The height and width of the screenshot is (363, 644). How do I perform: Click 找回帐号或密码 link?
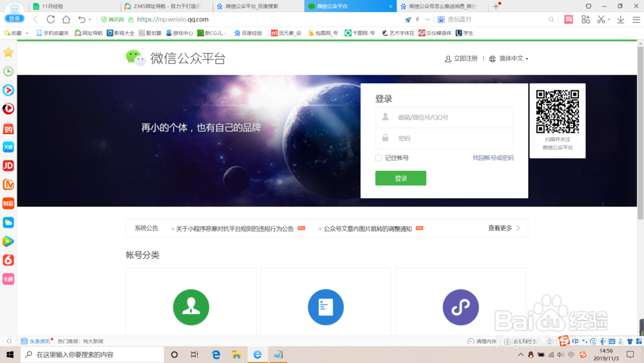(x=493, y=158)
